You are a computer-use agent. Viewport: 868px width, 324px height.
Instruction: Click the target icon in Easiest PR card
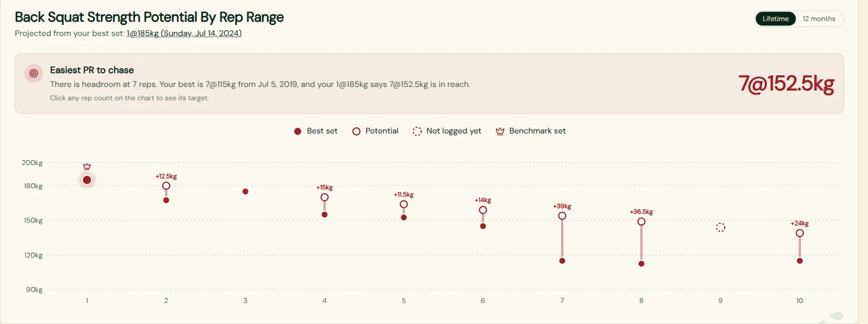pos(33,73)
